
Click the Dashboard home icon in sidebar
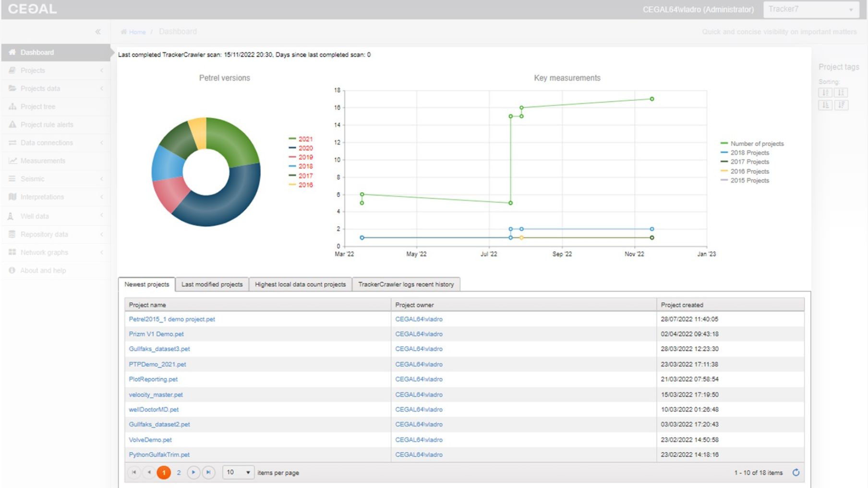[12, 52]
